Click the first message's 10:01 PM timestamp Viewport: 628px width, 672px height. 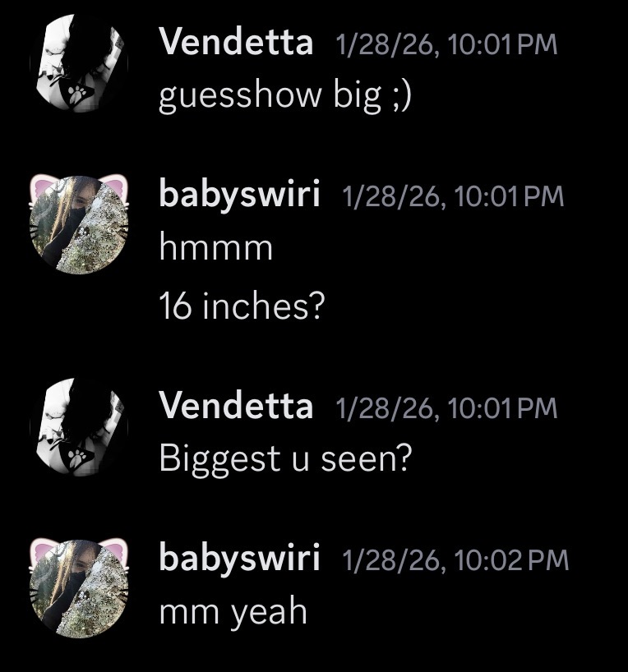click(447, 44)
